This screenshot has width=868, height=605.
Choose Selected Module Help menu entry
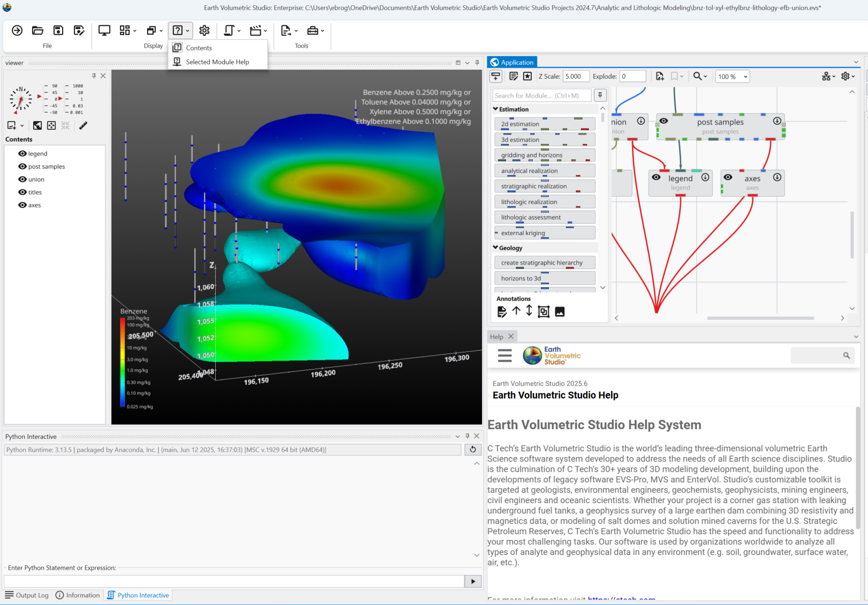click(217, 62)
